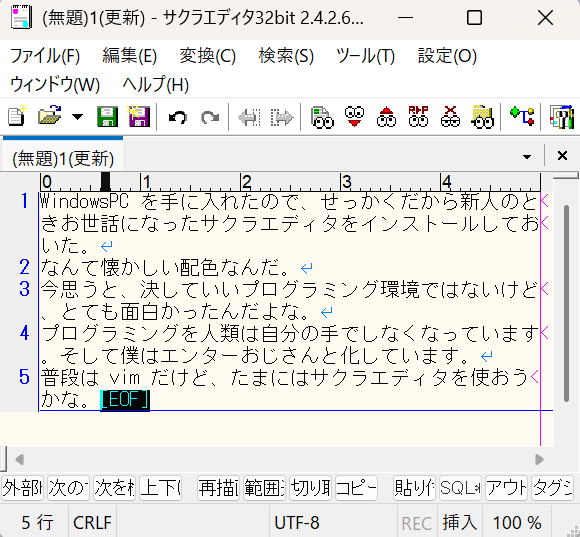Click the text なんて懐かしい配色なんだ。
This screenshot has height=537, width=580.
coord(166,267)
